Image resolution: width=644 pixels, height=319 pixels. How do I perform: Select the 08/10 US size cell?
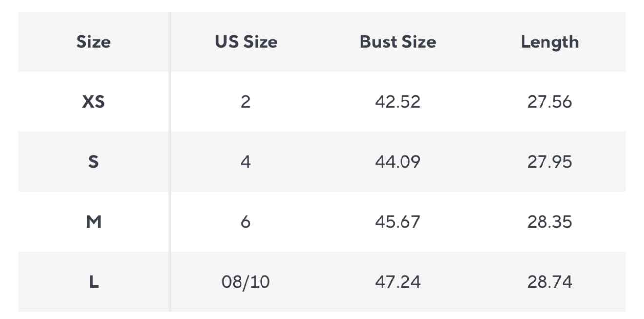point(246,282)
